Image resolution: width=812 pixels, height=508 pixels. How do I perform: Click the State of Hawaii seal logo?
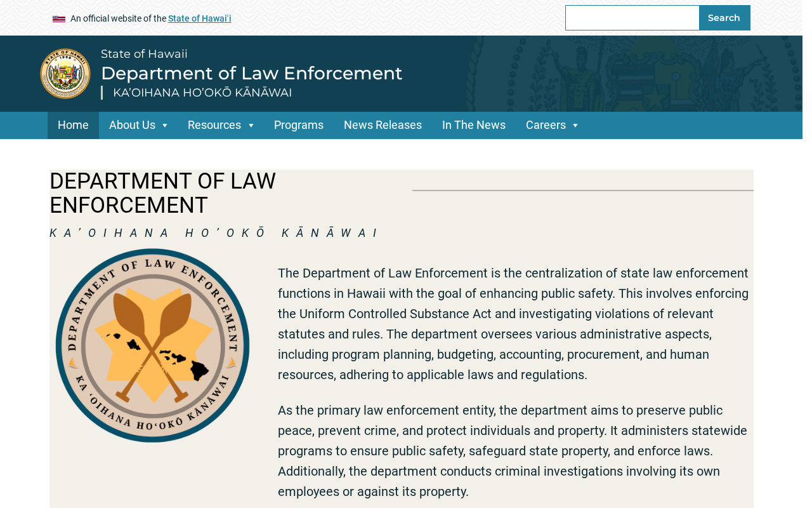point(65,74)
